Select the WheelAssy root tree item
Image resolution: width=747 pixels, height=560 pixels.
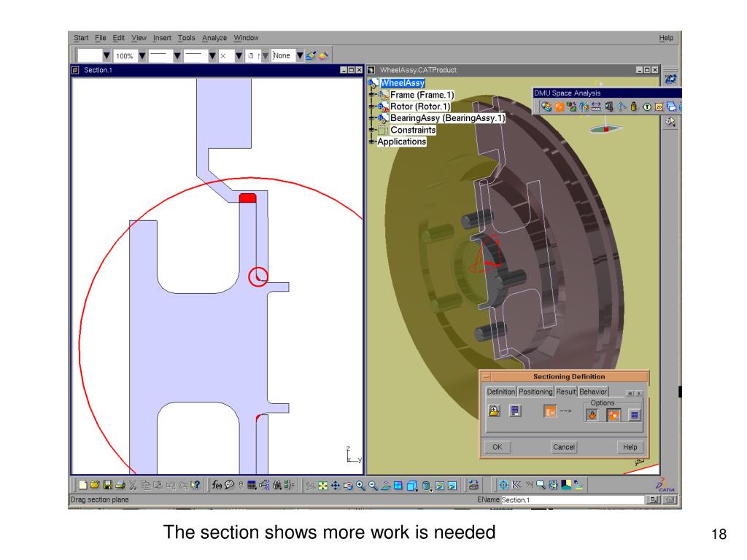(402, 83)
